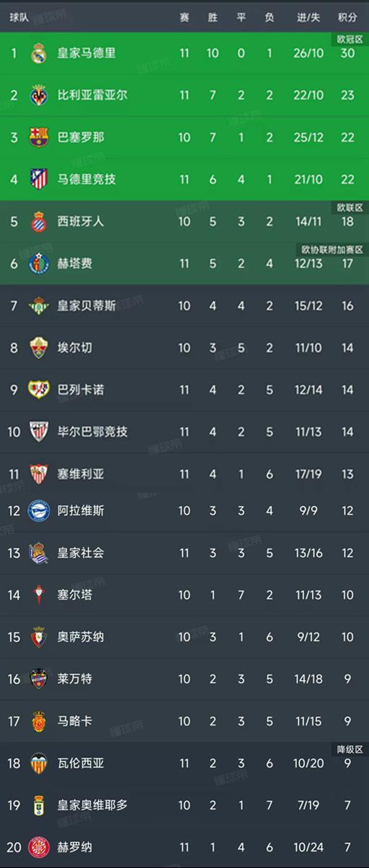Click the Atlético Madrid crest icon
Screen dimensions: 369x868
(38, 179)
